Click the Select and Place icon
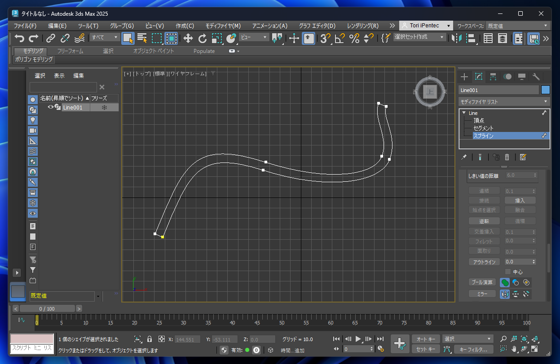 231,38
